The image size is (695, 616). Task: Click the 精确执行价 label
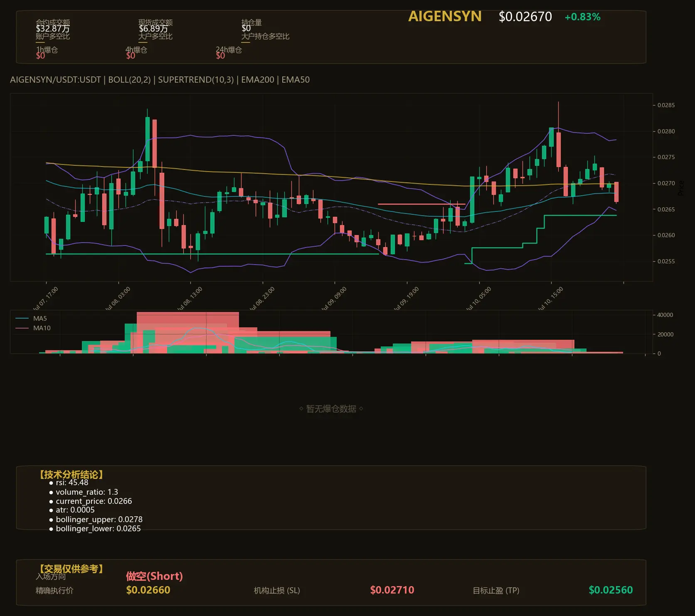tap(54, 590)
